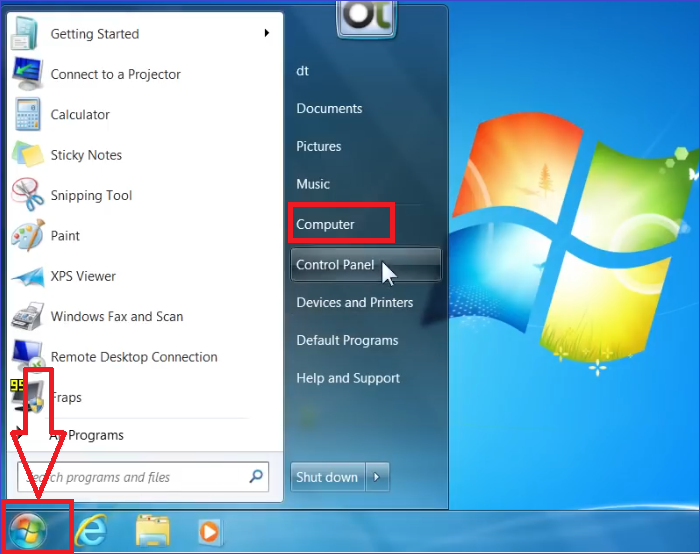The width and height of the screenshot is (700, 554).
Task: Click the Start orb on the taskbar
Action: pos(28,531)
